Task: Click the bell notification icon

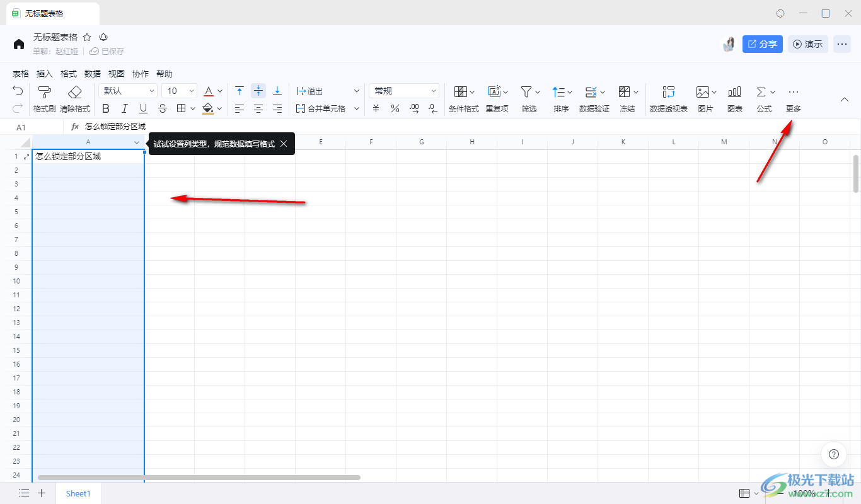Action: click(104, 37)
